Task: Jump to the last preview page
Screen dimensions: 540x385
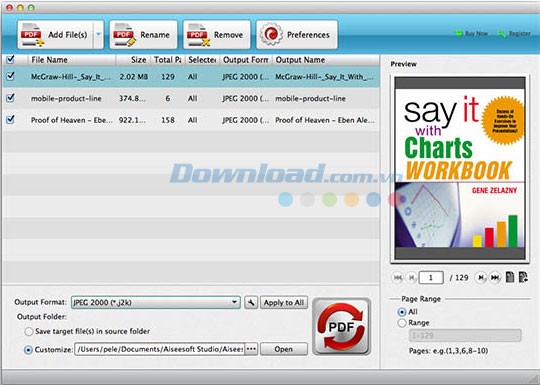Action: point(495,278)
